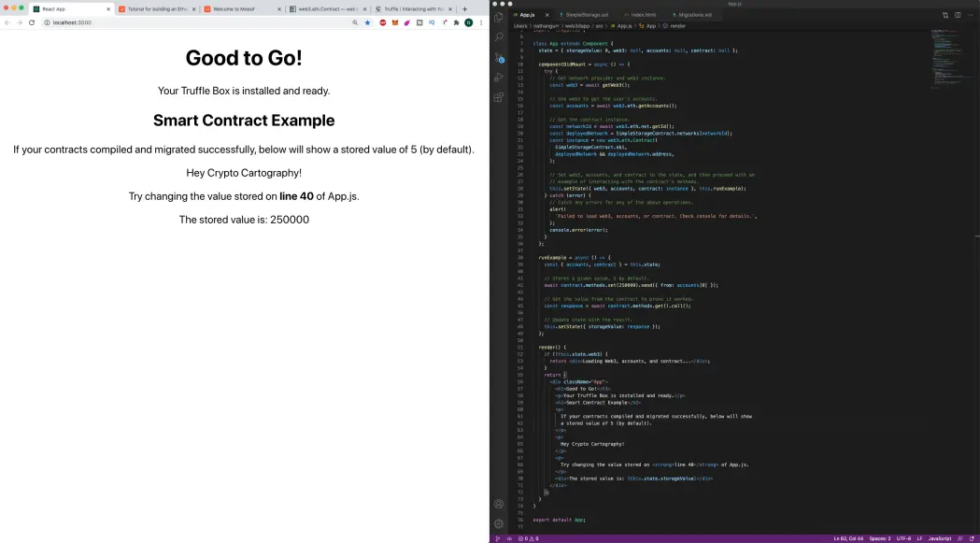
Task: Open editor More Actions ellipsis
Action: 970,14
